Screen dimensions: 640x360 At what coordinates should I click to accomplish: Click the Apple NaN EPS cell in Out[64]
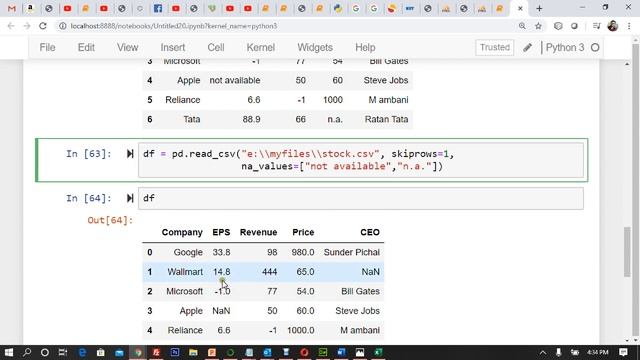[x=221, y=311]
